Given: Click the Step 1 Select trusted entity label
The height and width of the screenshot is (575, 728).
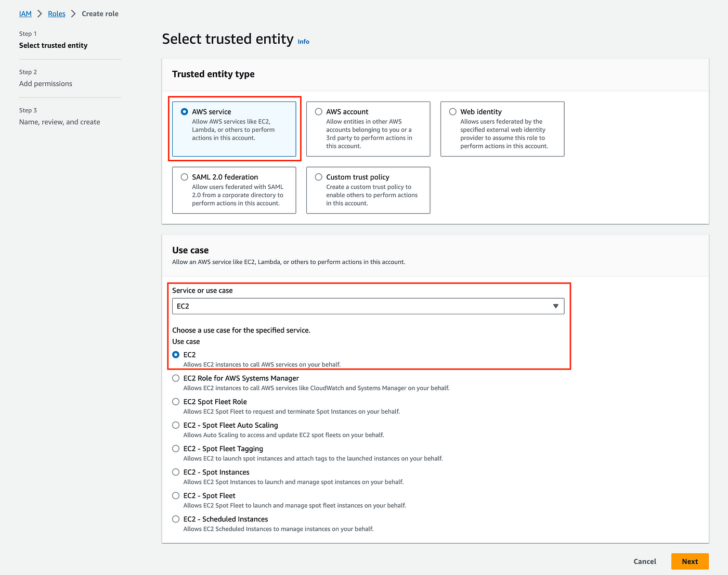Looking at the screenshot, I should coord(53,45).
